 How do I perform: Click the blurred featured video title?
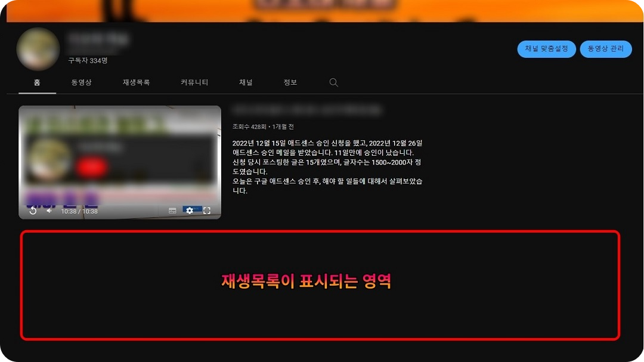pos(307,110)
